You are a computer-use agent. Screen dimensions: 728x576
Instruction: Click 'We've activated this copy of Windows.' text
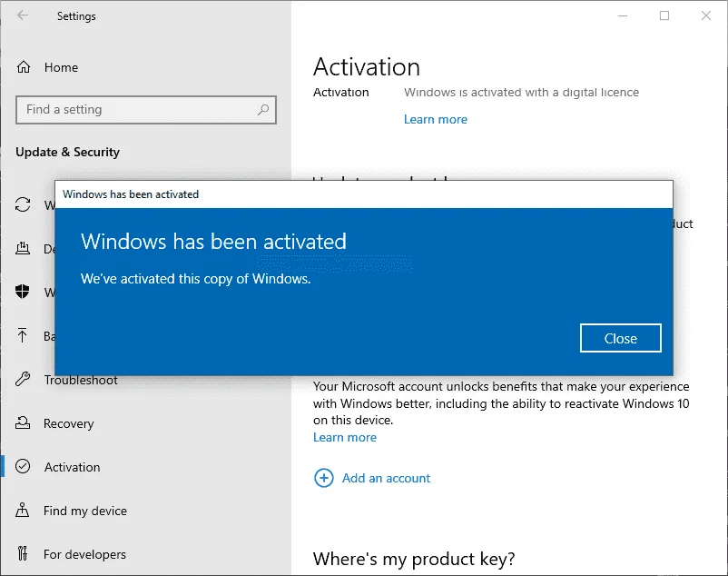[x=195, y=279]
